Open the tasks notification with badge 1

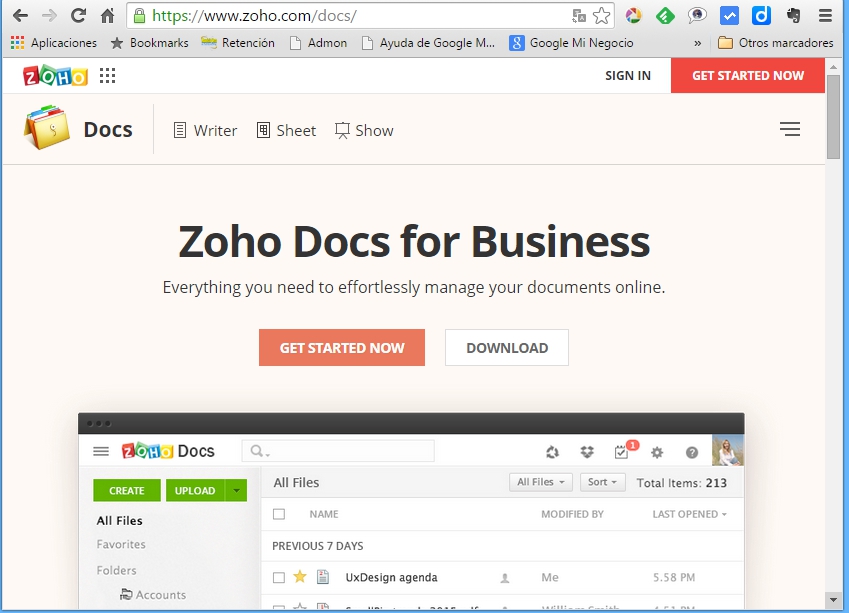point(621,451)
